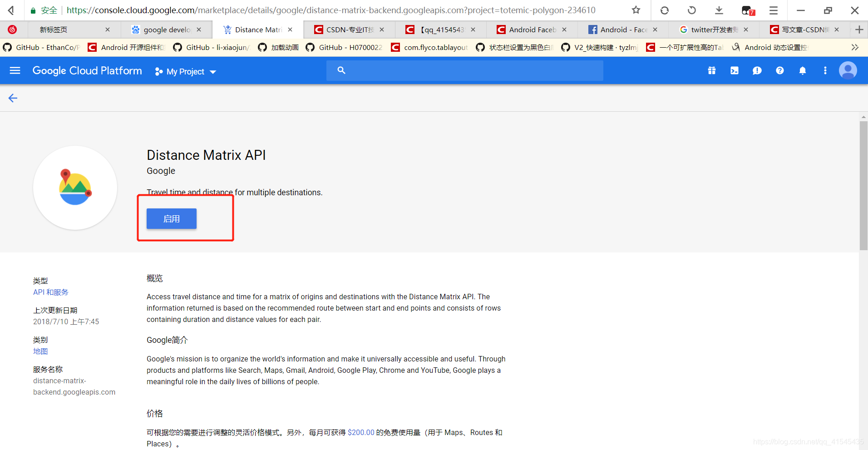Open the hamburger navigation menu
Viewport: 868px width, 450px height.
pyautogui.click(x=15, y=70)
